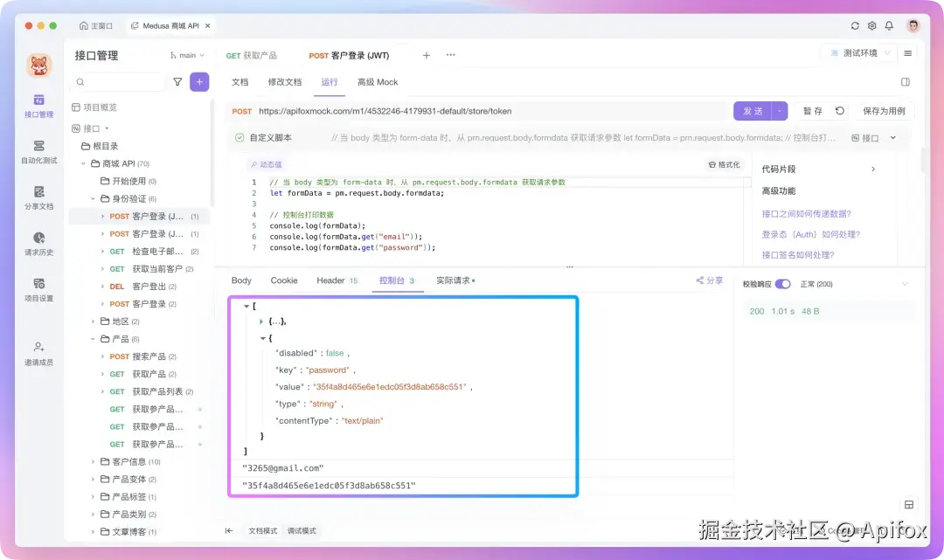
Task: Collapse the 自定义脚本 section chevron
Action: [x=892, y=138]
